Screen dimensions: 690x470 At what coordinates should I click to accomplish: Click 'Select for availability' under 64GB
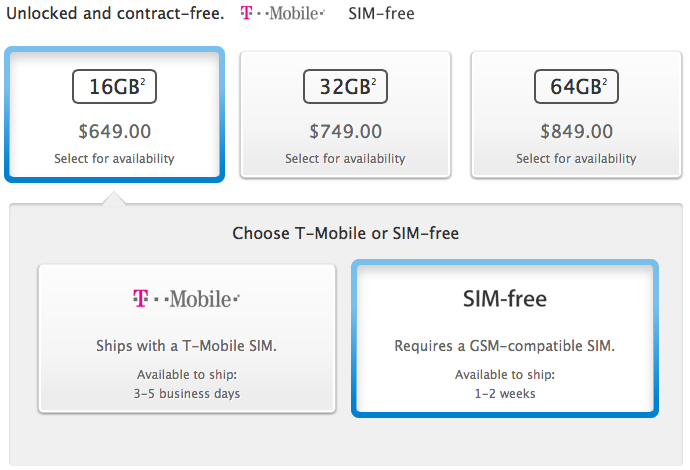click(575, 159)
